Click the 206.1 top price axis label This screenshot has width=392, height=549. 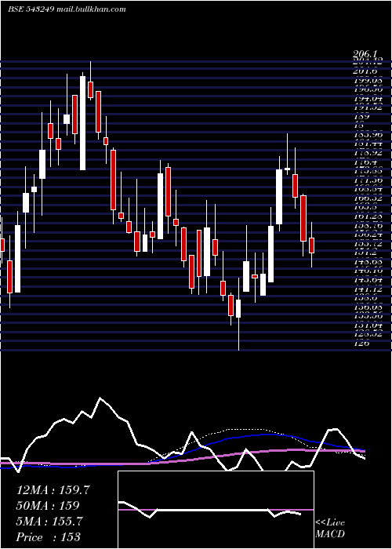[365, 54]
